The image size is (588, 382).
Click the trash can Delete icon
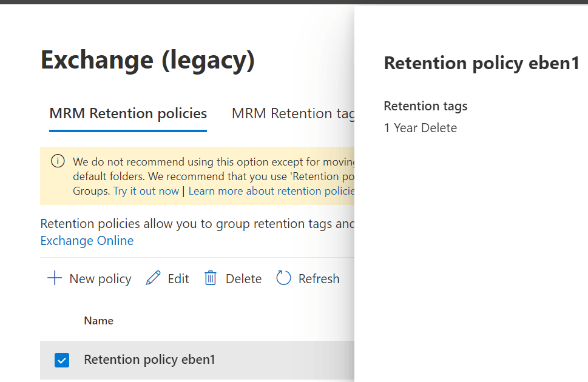[x=211, y=278]
